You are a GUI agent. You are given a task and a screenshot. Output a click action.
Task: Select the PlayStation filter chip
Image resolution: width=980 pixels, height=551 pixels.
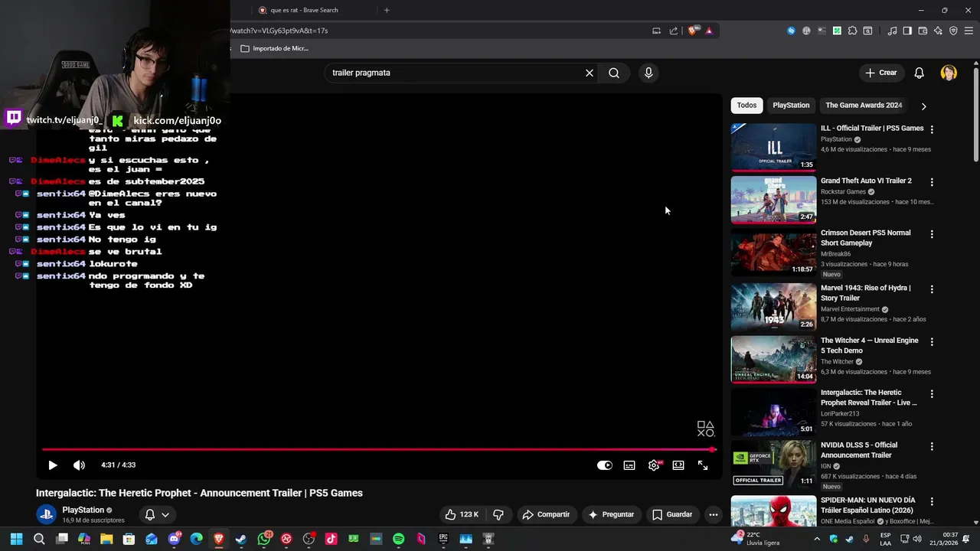click(791, 106)
